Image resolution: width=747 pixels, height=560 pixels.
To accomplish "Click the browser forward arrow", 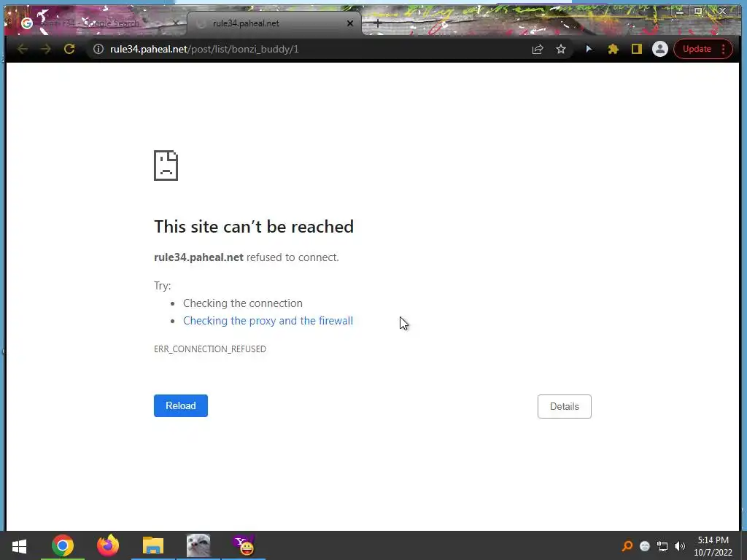I will [x=46, y=49].
